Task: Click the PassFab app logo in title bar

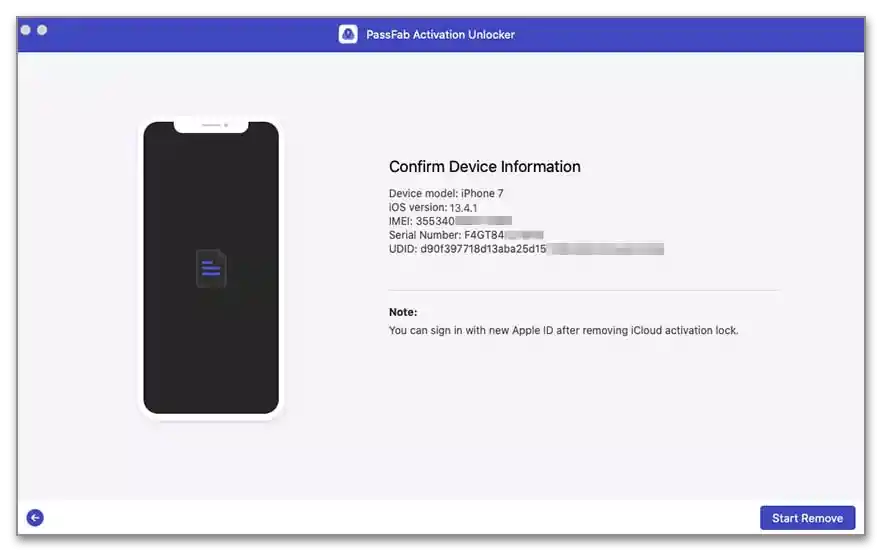Action: click(x=348, y=34)
